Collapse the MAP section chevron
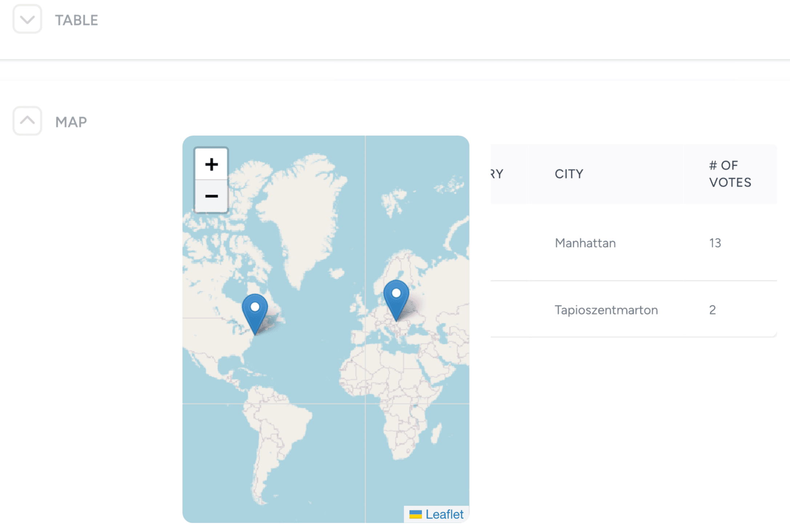This screenshot has width=790, height=532. (27, 121)
